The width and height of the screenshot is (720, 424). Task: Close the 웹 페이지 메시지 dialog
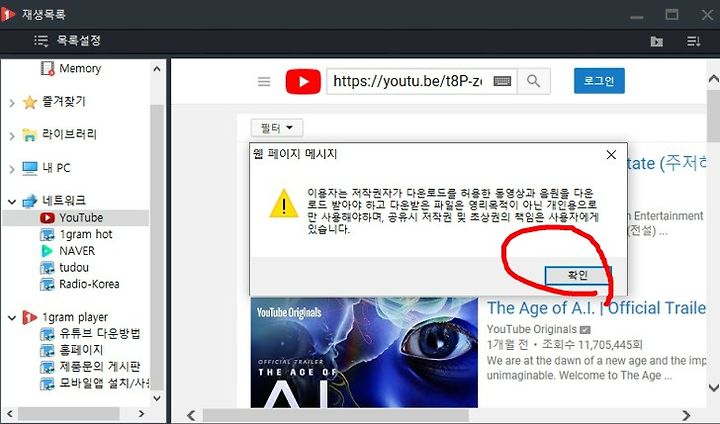tap(611, 155)
